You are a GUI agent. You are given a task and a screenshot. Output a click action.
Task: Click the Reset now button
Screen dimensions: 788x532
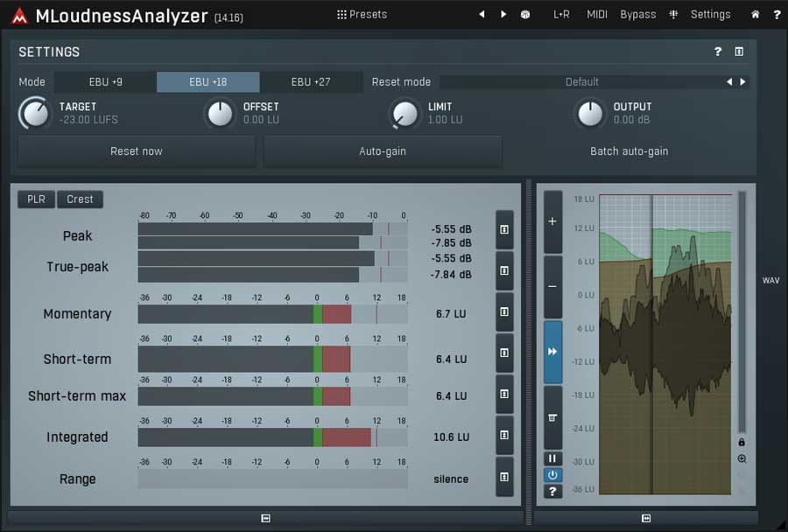coord(137,151)
